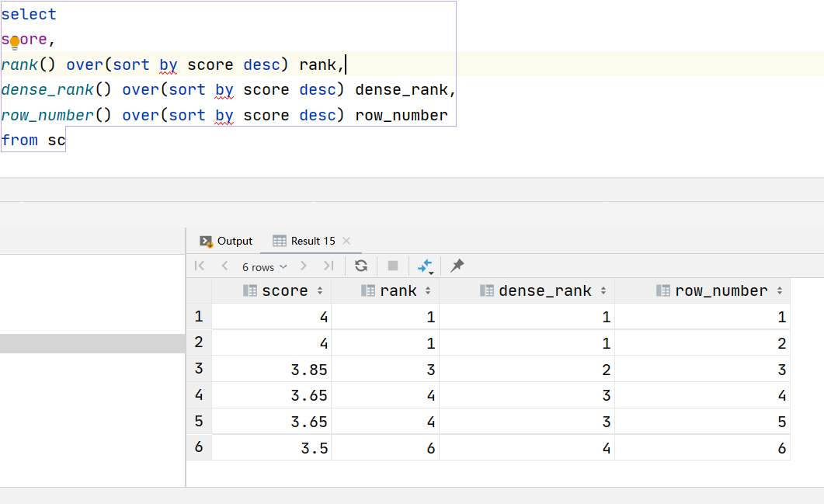This screenshot has height=504, width=824.
Task: Click the highlighted row in left panel
Action: (x=92, y=344)
